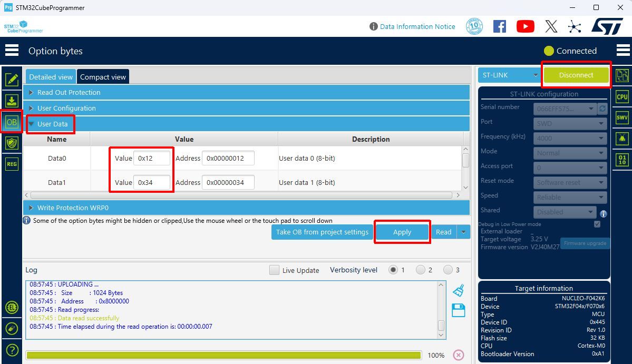Expand the User Configuration section

(246, 108)
